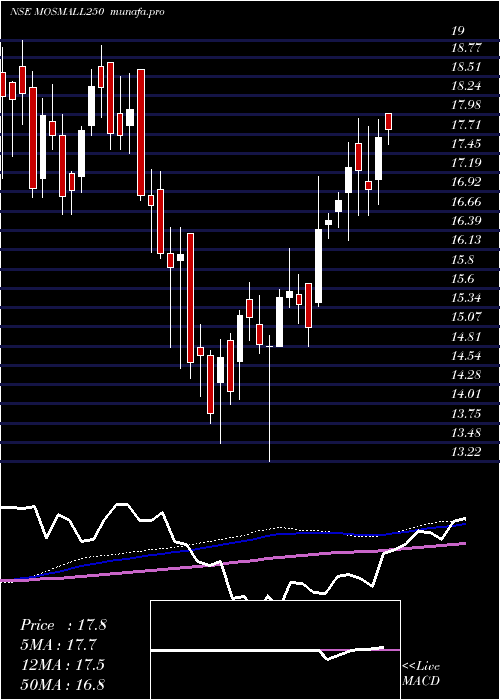Viewport: 500px width, 700px height.
Task: Click the 50MA : 16.8 readout
Action: click(x=63, y=684)
